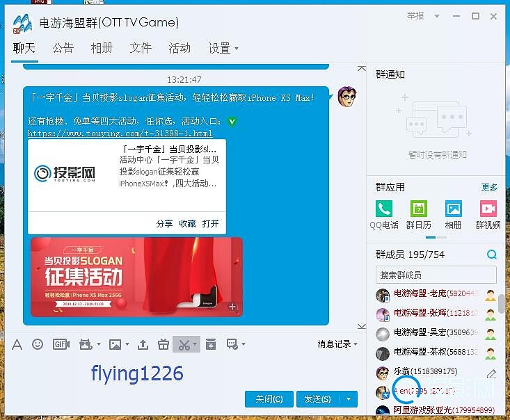Start 群视频 group video app
Image resolution: width=510 pixels, height=420 pixels.
coord(488,214)
